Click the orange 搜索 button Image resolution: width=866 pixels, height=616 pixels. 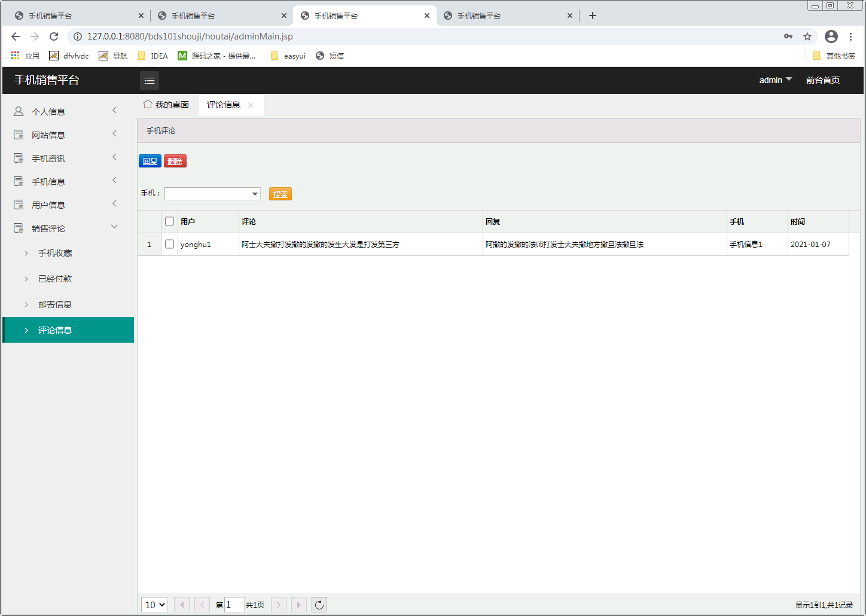coord(280,194)
